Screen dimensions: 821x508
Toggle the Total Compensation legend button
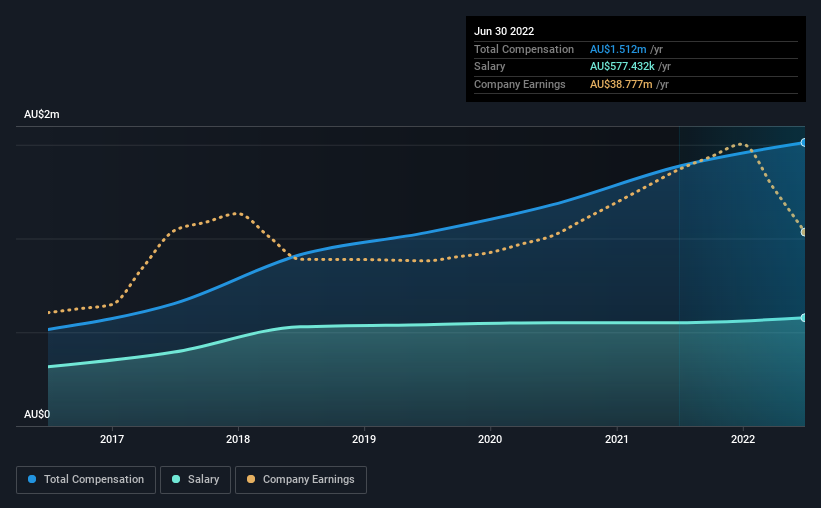(x=86, y=480)
